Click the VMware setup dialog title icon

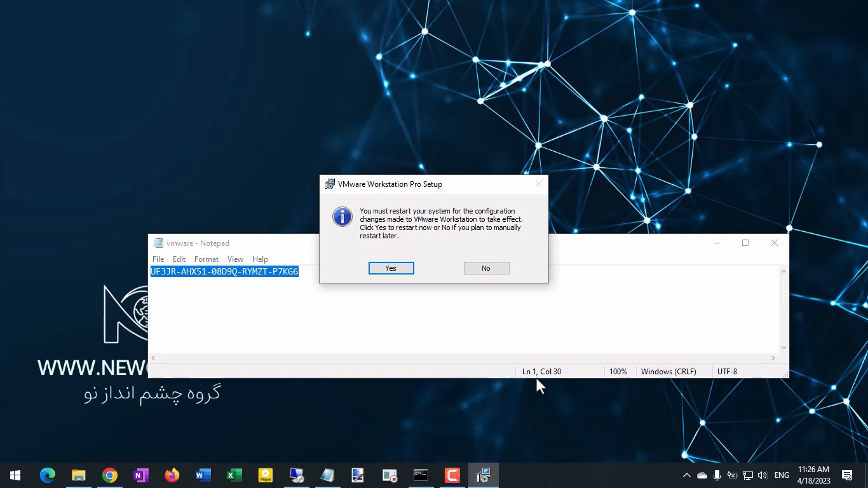coord(330,184)
